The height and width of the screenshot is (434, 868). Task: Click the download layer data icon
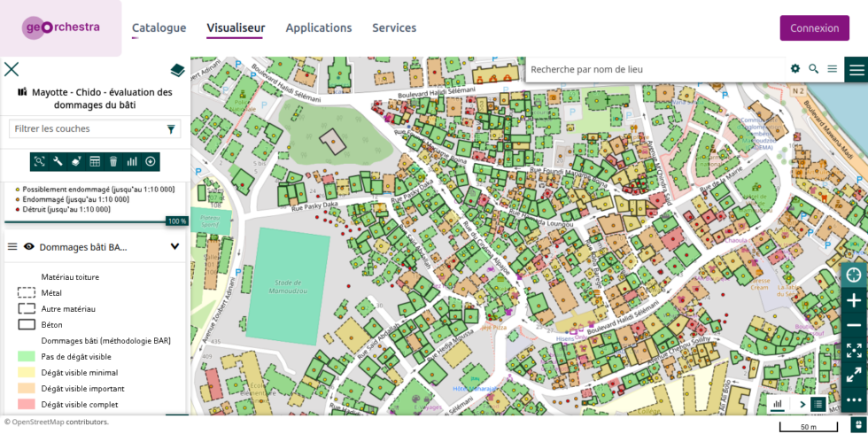(151, 161)
